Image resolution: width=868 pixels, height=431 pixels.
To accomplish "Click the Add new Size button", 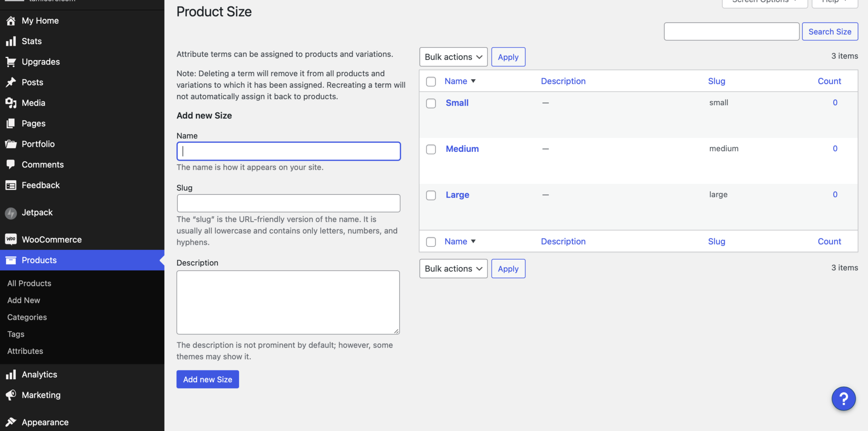I will coord(208,379).
